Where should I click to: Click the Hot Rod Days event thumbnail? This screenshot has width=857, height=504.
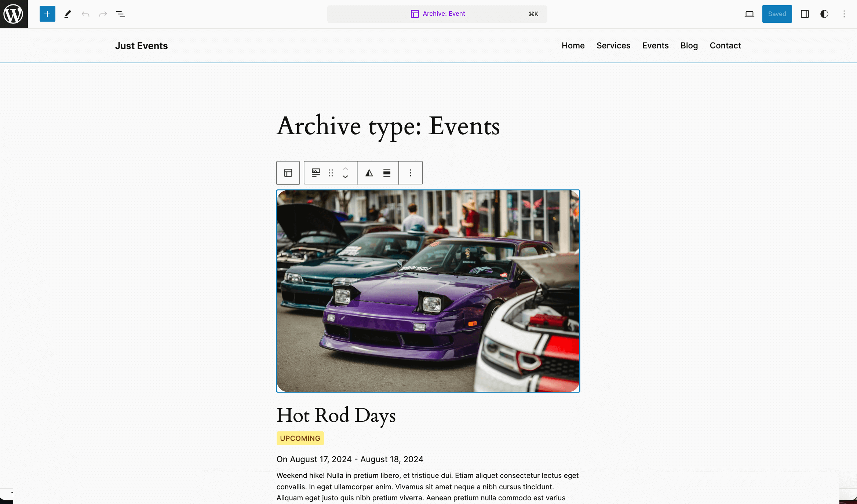pyautogui.click(x=428, y=291)
